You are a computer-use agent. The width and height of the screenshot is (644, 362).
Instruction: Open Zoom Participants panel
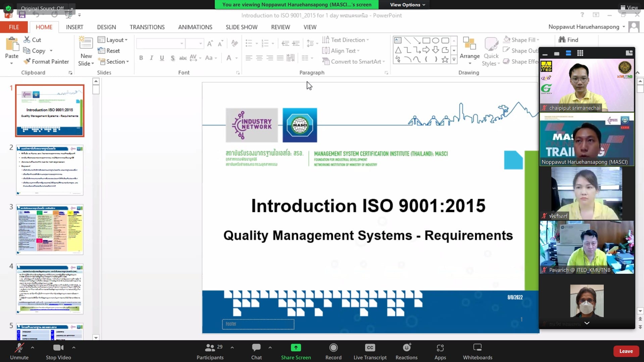(x=210, y=351)
